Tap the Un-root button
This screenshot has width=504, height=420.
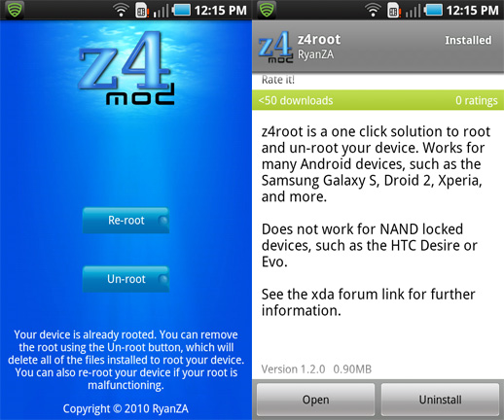(x=126, y=279)
